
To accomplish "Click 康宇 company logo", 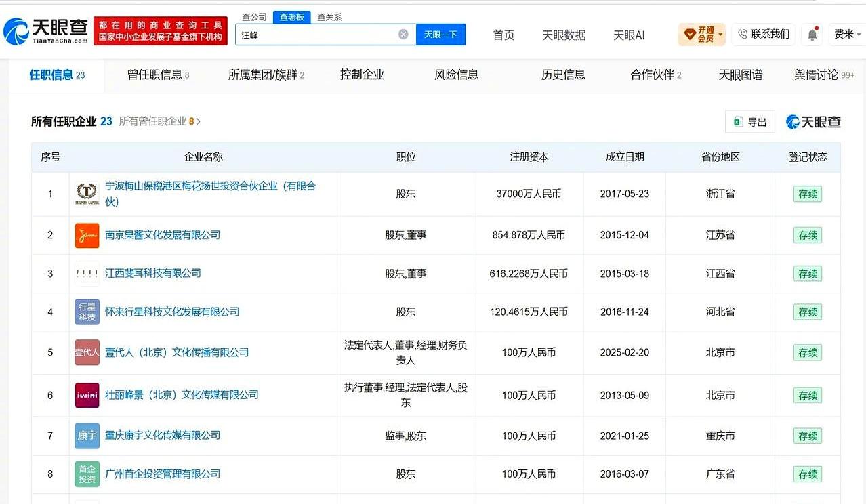I will click(x=87, y=436).
